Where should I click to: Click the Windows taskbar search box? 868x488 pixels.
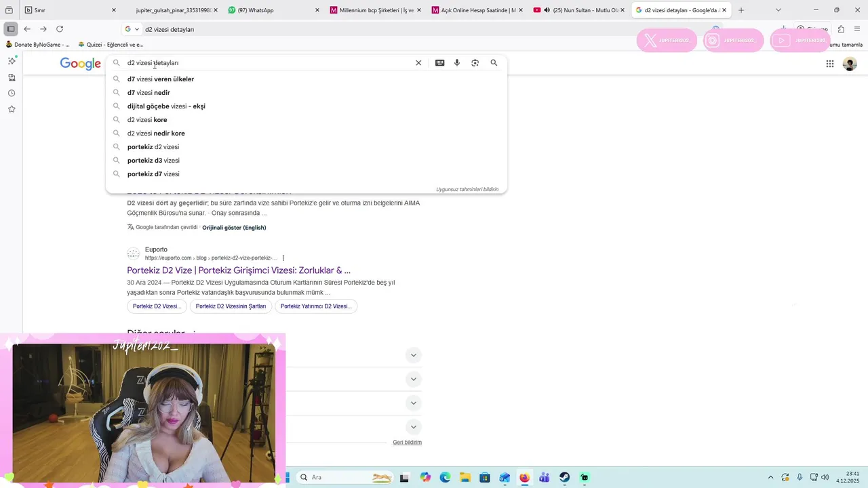click(346, 477)
